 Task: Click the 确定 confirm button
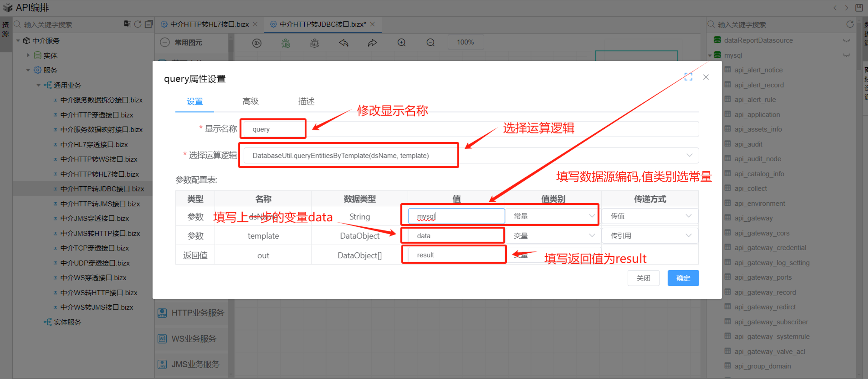pyautogui.click(x=683, y=278)
